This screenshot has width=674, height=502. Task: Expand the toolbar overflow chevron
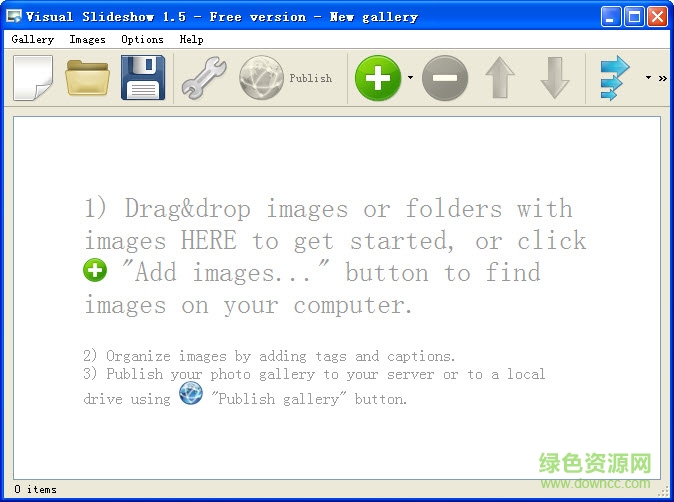(x=663, y=78)
